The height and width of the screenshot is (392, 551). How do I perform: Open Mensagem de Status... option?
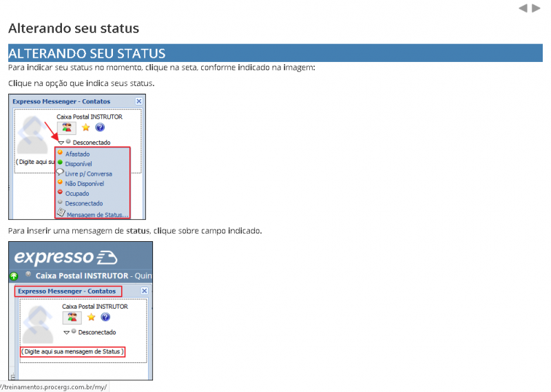tap(98, 214)
